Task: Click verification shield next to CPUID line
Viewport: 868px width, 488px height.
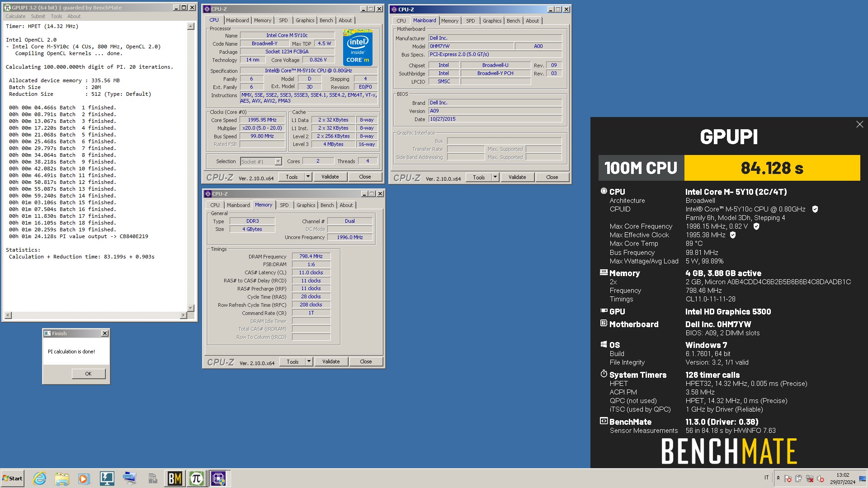Action: (x=815, y=209)
